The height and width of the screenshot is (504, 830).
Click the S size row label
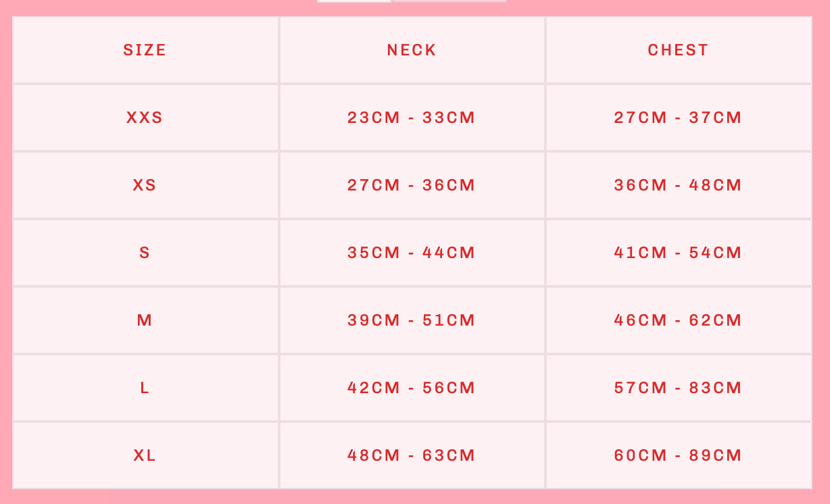tap(145, 253)
